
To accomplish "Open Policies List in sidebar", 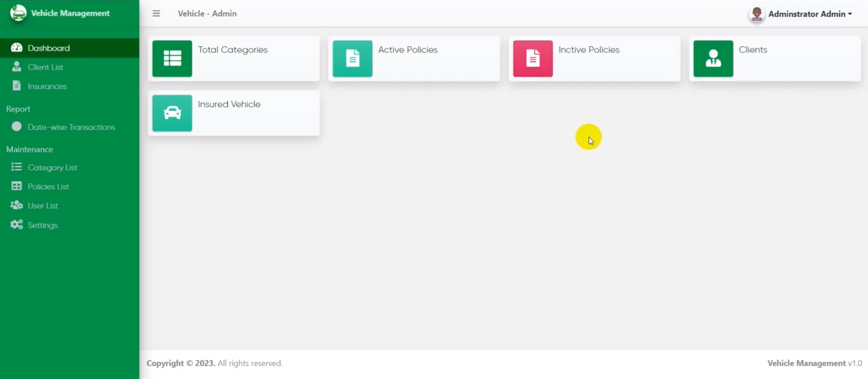I will 48,186.
